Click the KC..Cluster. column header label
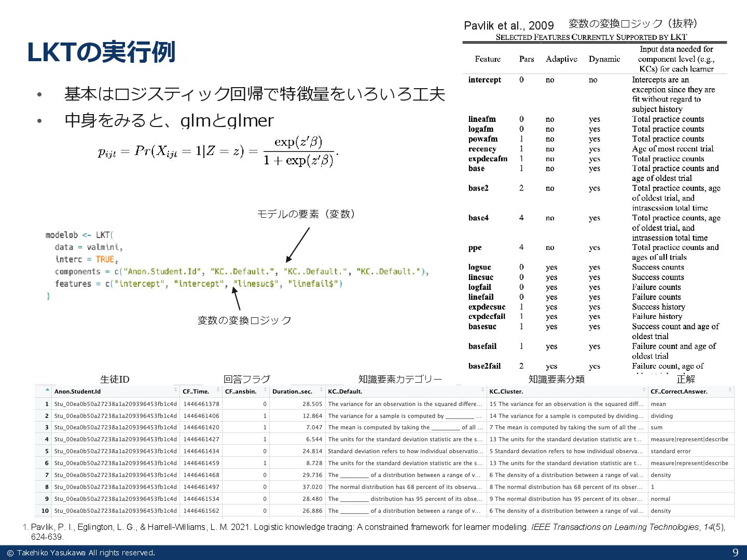The width and height of the screenshot is (747, 560). click(x=506, y=391)
